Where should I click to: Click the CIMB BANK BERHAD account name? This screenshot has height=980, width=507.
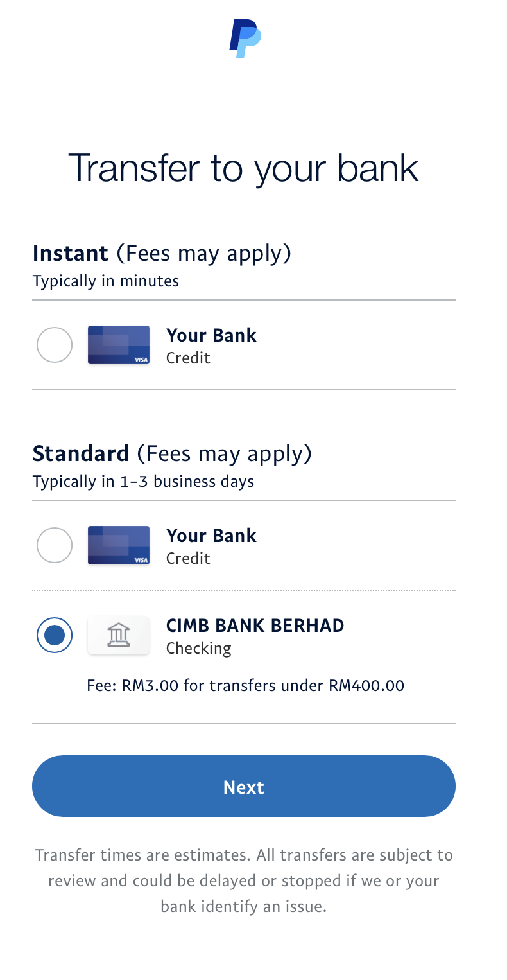pyautogui.click(x=255, y=626)
